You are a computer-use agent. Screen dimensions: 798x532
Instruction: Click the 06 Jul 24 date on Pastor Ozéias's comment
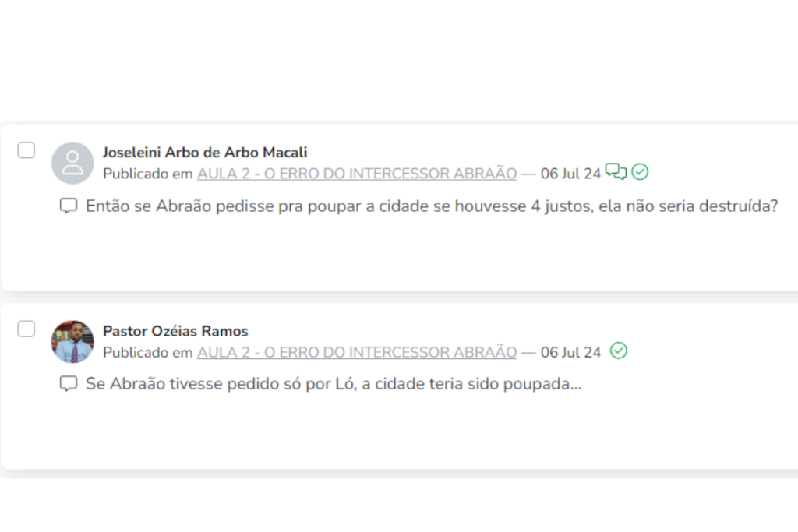[570, 352]
